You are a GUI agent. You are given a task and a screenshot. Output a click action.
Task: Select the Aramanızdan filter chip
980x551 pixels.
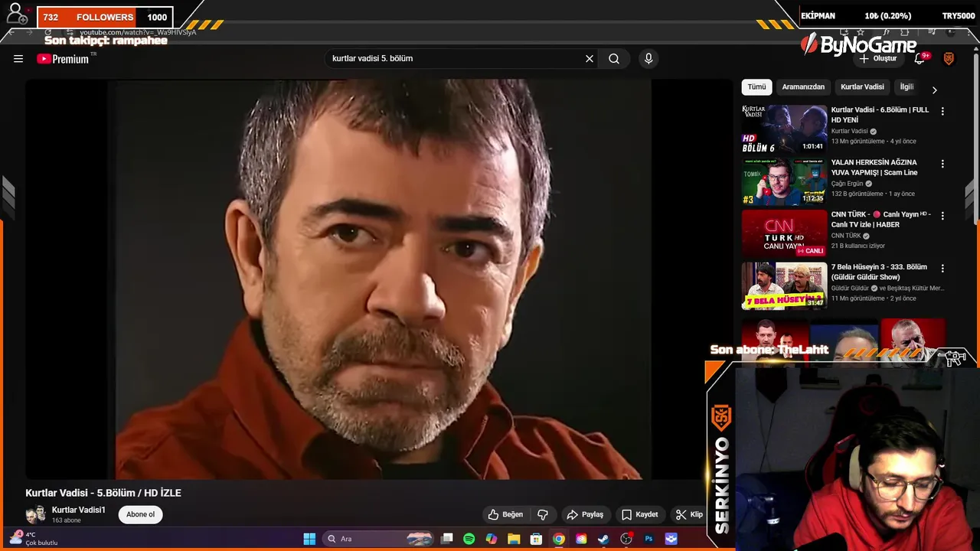click(803, 87)
